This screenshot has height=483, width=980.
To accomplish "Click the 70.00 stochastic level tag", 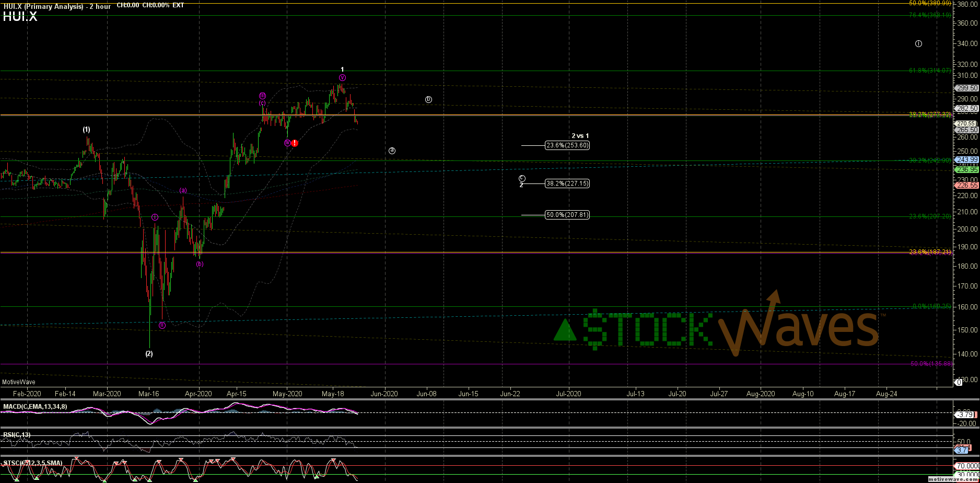I will (967, 466).
